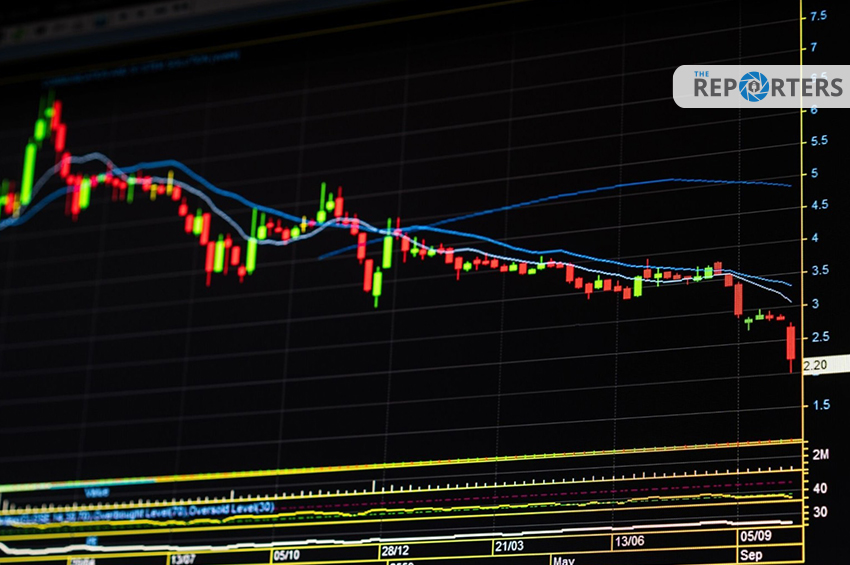Click the long blue moving average line at right
Viewport: 850px width, 565px height.
pos(650,182)
